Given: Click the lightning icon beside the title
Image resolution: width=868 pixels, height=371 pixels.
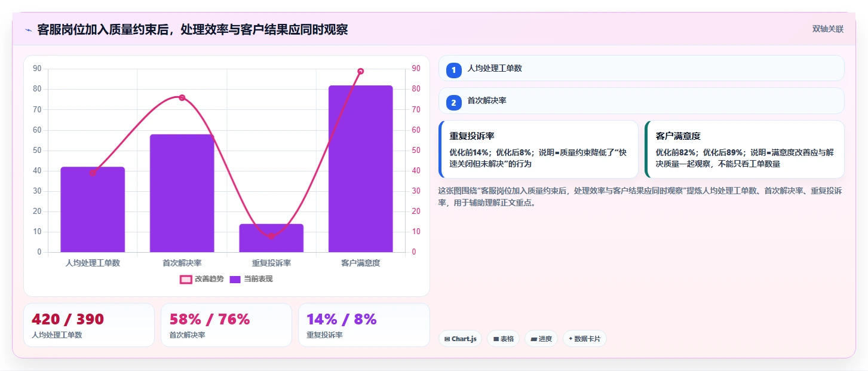Looking at the screenshot, I should (x=28, y=29).
